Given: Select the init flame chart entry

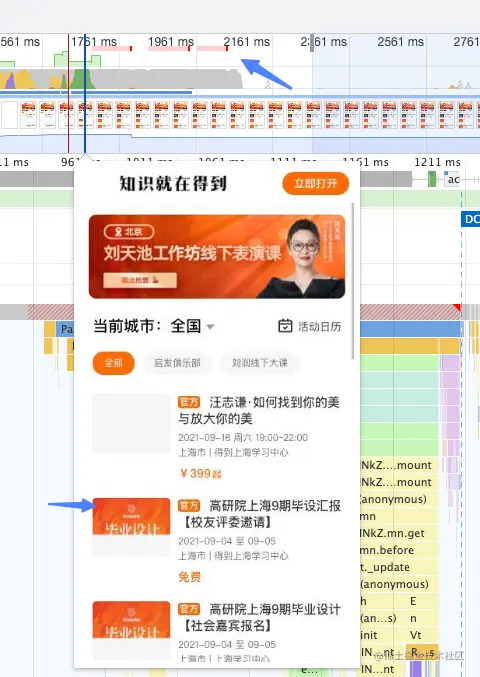Looking at the screenshot, I should (383, 635).
